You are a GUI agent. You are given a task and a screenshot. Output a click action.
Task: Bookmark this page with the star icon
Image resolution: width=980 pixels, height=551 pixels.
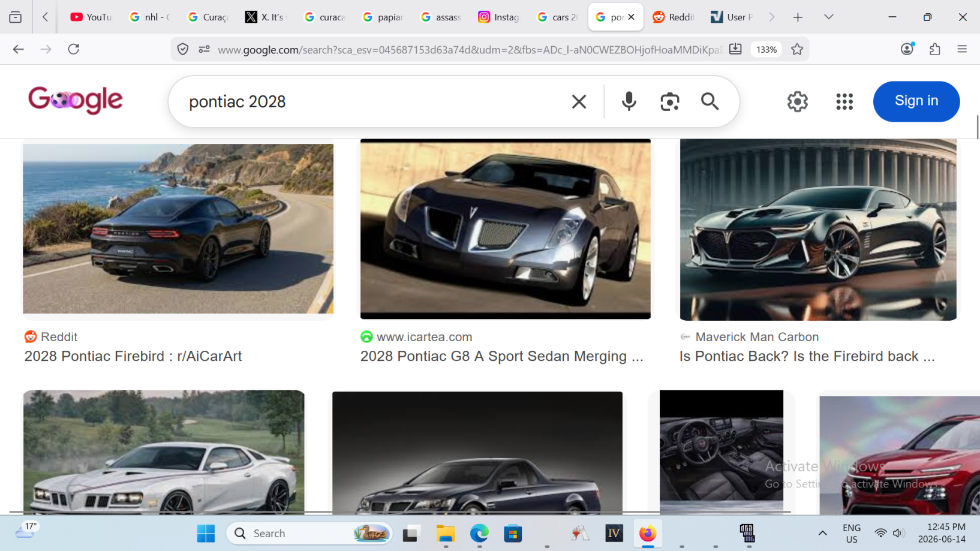tap(797, 49)
